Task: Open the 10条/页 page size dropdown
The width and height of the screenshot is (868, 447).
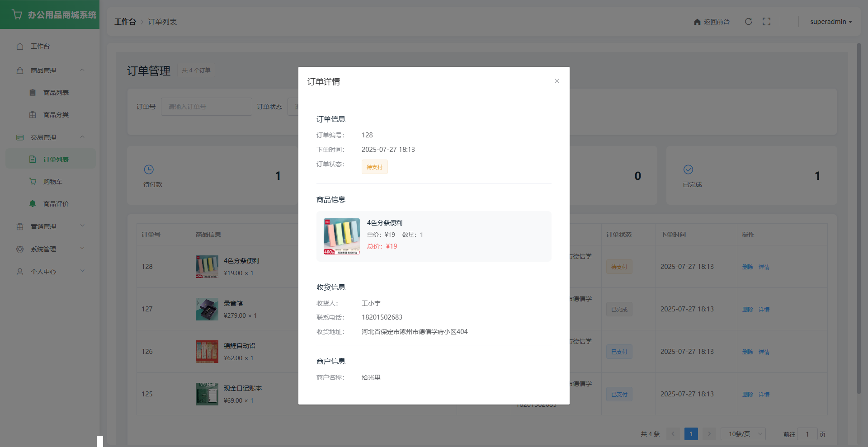Action: tap(743, 434)
